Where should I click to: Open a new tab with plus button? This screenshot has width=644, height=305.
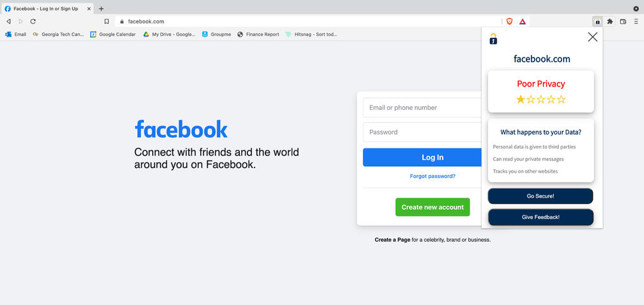click(x=101, y=9)
